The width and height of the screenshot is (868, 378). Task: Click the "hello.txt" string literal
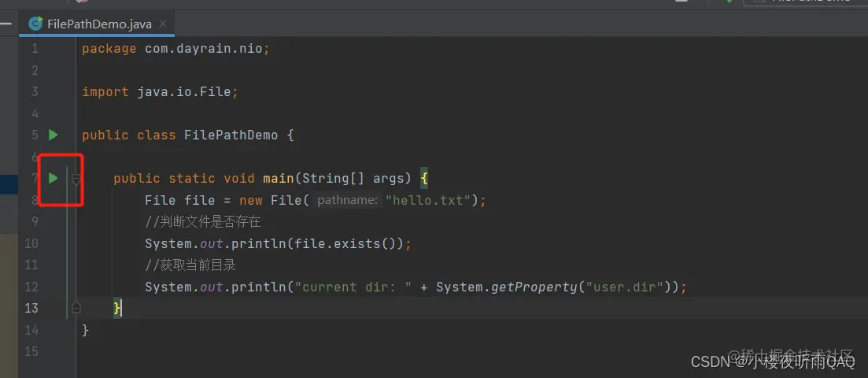[x=428, y=200]
